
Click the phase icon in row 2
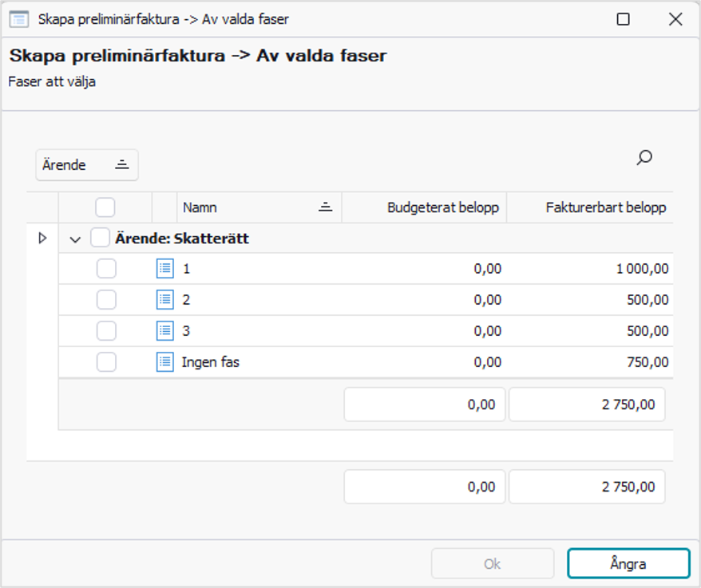165,300
